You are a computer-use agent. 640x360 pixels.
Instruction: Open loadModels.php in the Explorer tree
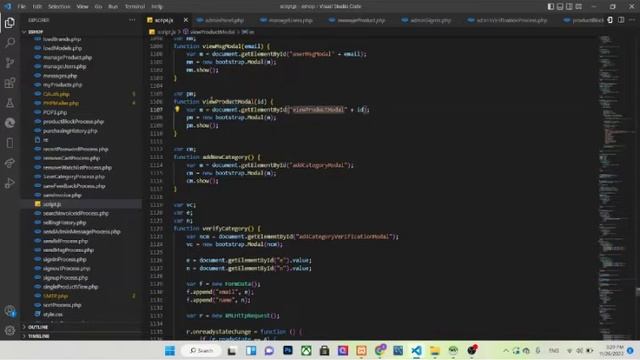[62, 48]
